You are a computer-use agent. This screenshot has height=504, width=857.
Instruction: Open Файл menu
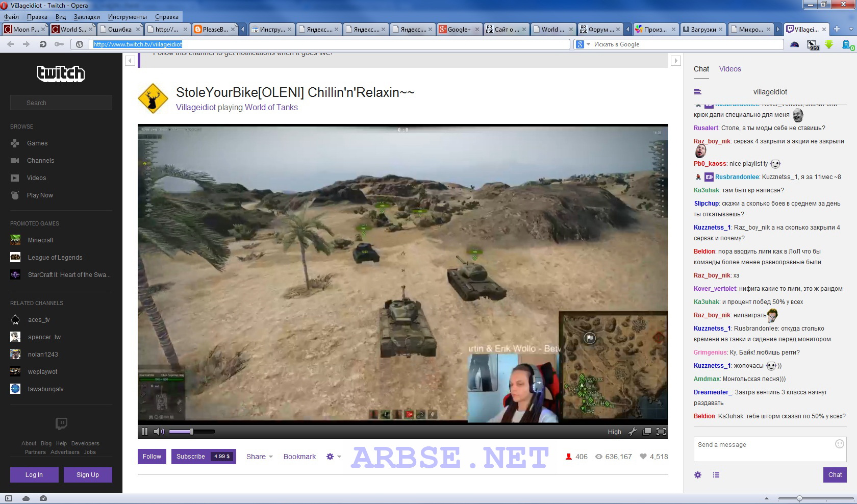coord(11,17)
